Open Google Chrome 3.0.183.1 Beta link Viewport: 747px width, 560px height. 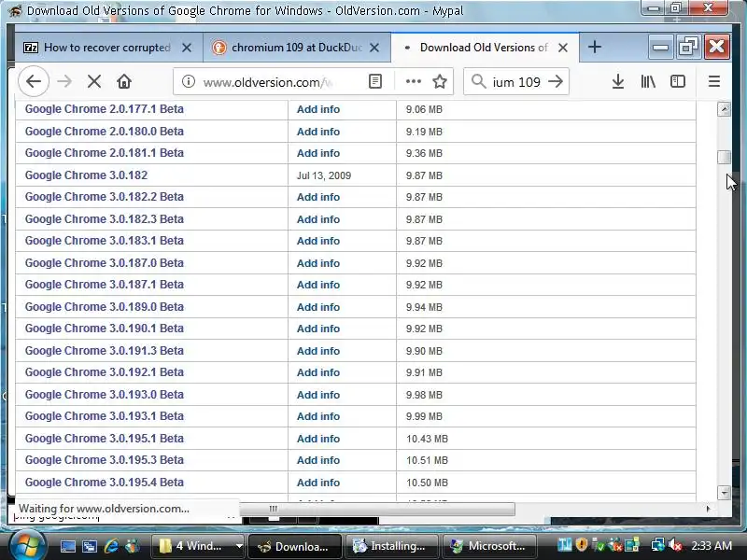[104, 241]
